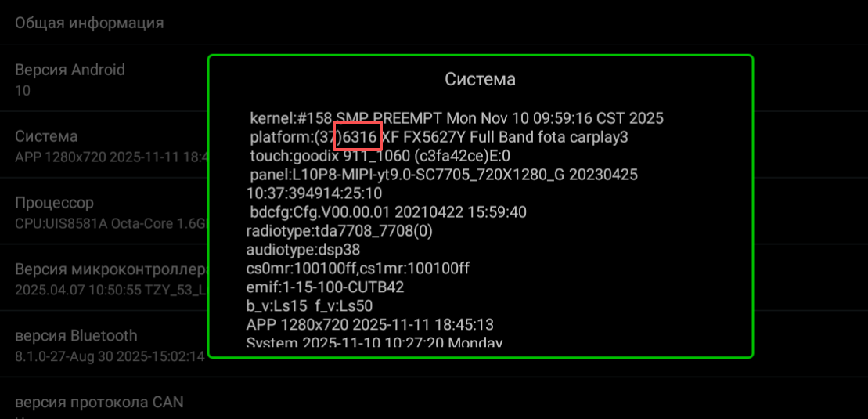
Task: Click the radiotype:tda7708 line
Action: [340, 231]
